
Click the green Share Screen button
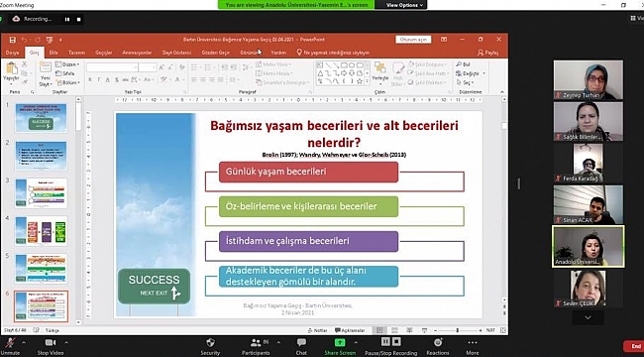(340, 346)
